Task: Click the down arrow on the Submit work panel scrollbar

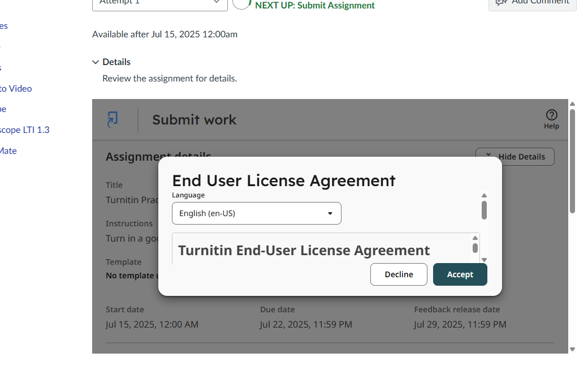Action: click(572, 349)
